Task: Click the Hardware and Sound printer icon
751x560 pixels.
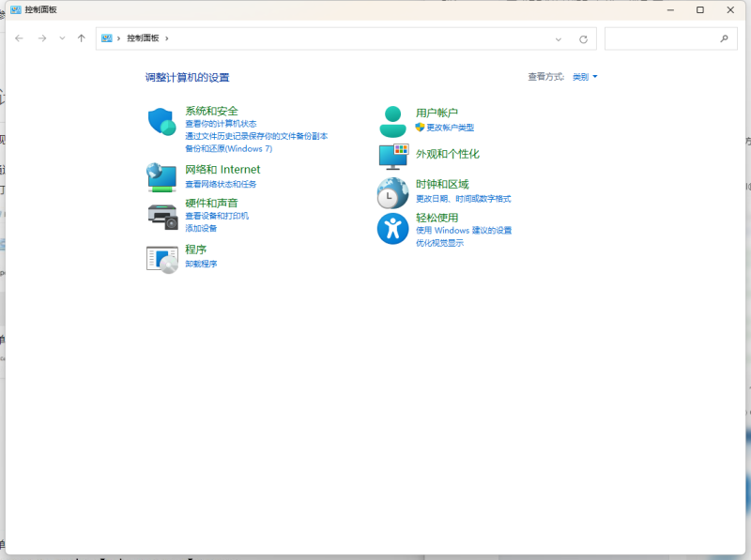Action: tap(161, 216)
